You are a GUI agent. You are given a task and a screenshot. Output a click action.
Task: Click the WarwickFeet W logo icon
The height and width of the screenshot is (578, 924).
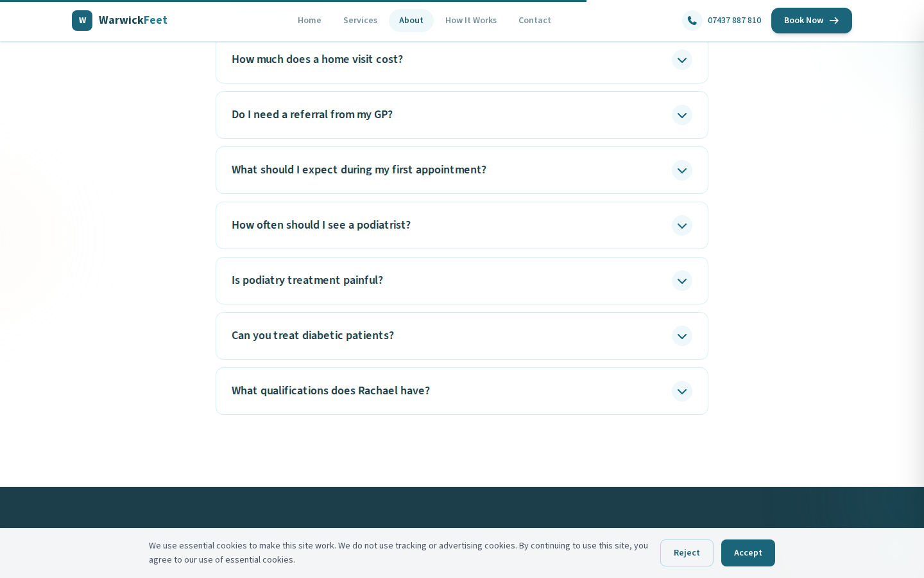82,21
